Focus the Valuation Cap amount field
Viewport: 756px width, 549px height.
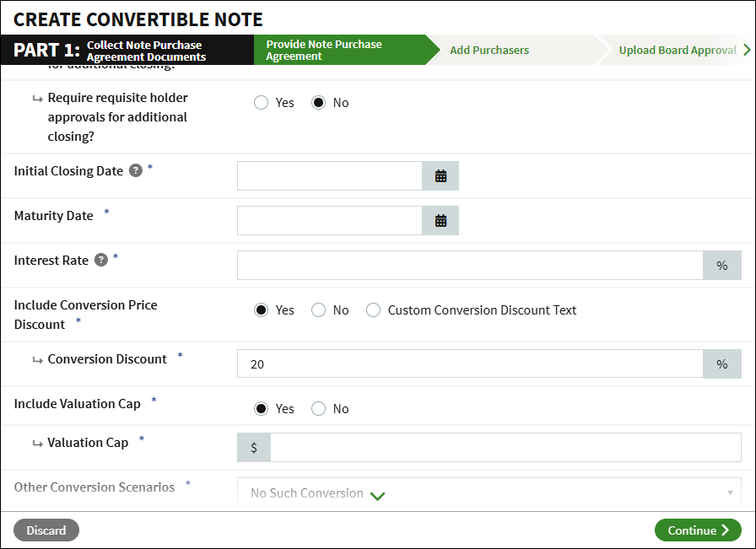505,447
